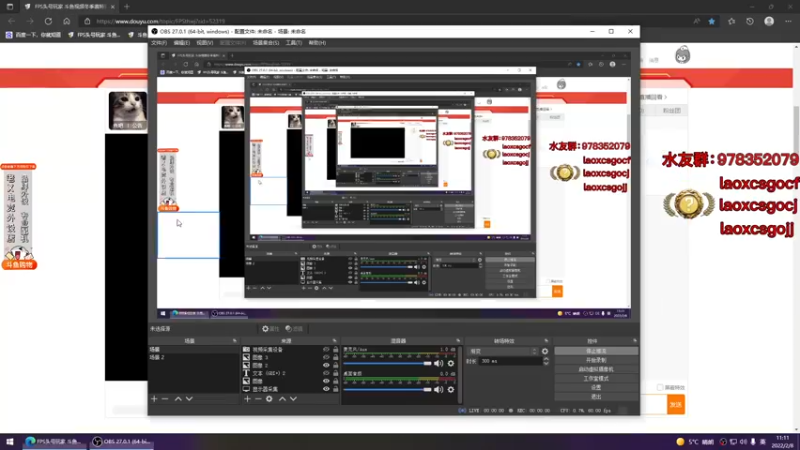This screenshot has width=800, height=450.
Task: Lock the 显示器采集 source
Action: pyautogui.click(x=335, y=389)
